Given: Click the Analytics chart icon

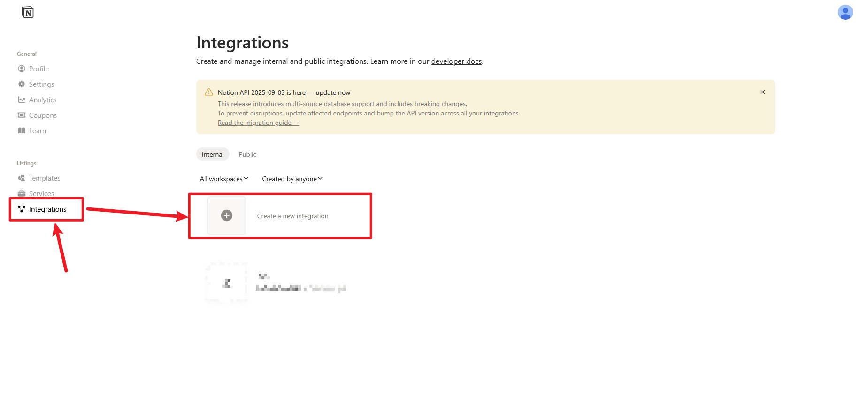Looking at the screenshot, I should pyautogui.click(x=22, y=100).
